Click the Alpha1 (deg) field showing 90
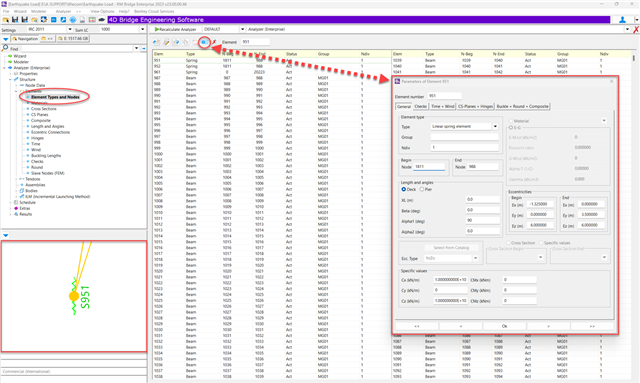 483,220
